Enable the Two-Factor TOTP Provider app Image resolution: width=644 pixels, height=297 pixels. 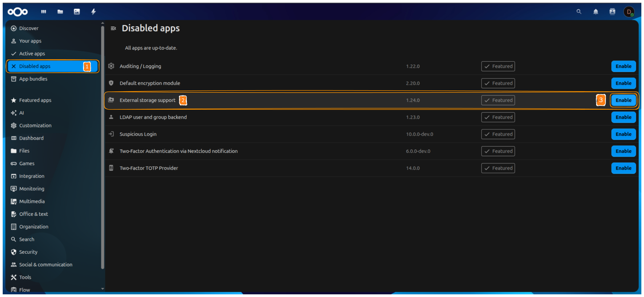click(623, 168)
